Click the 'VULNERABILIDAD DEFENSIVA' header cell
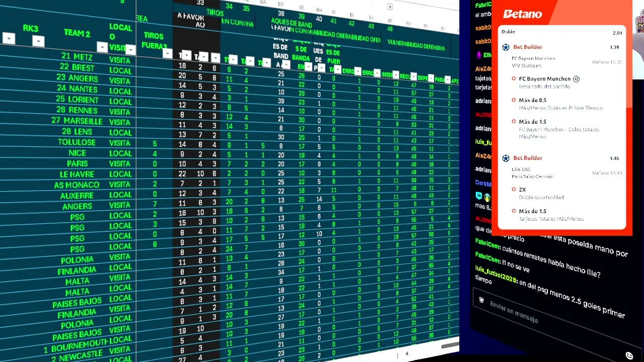Screen dimensions: 644x362 click(416, 46)
